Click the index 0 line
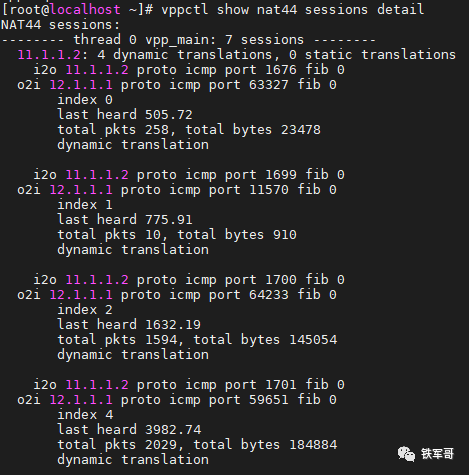The height and width of the screenshot is (475, 469). 85,100
